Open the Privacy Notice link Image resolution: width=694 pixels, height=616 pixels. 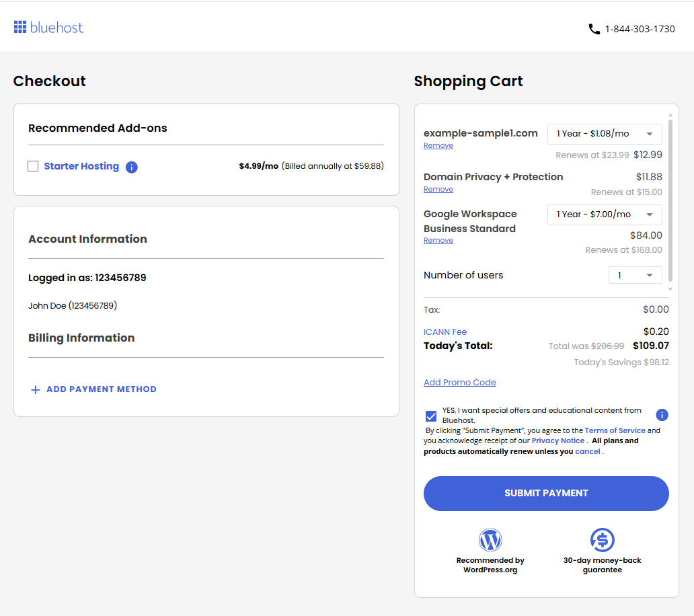coord(557,440)
